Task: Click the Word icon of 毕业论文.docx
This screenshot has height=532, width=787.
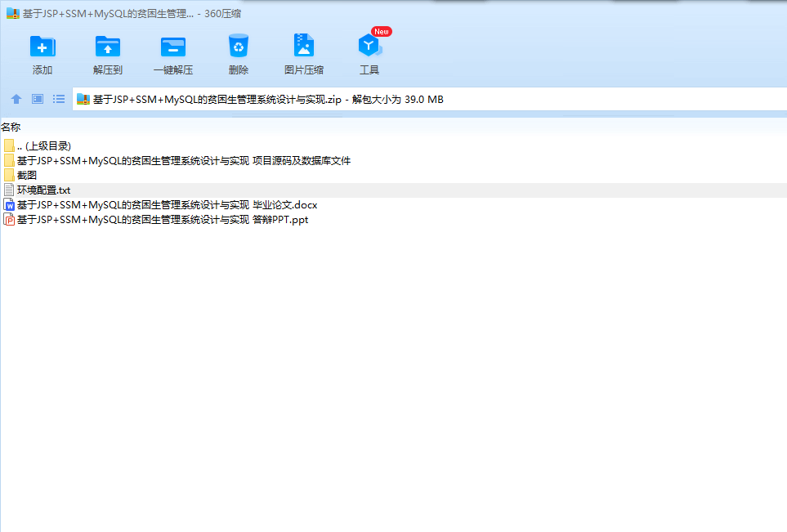Action: click(x=9, y=205)
